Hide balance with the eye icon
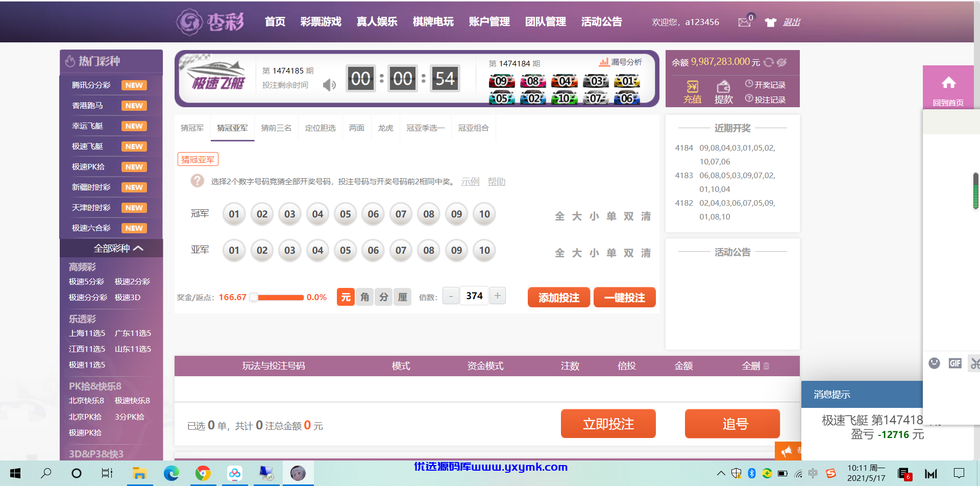 [x=781, y=62]
